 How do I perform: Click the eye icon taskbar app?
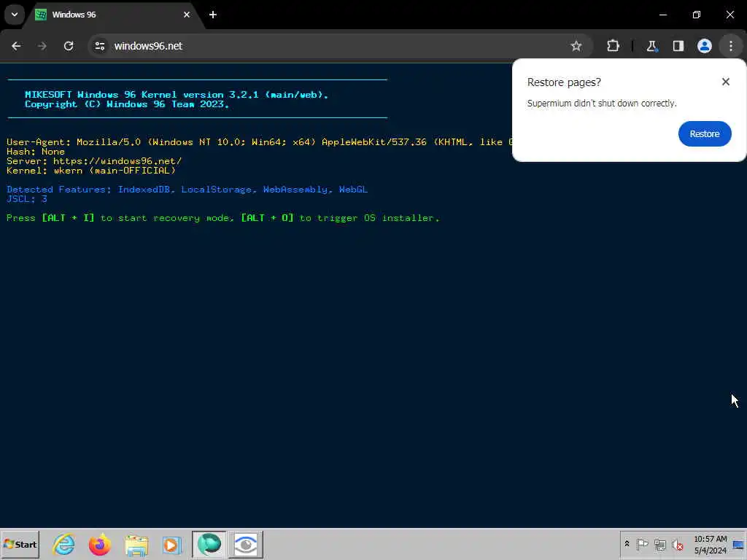pyautogui.click(x=246, y=544)
